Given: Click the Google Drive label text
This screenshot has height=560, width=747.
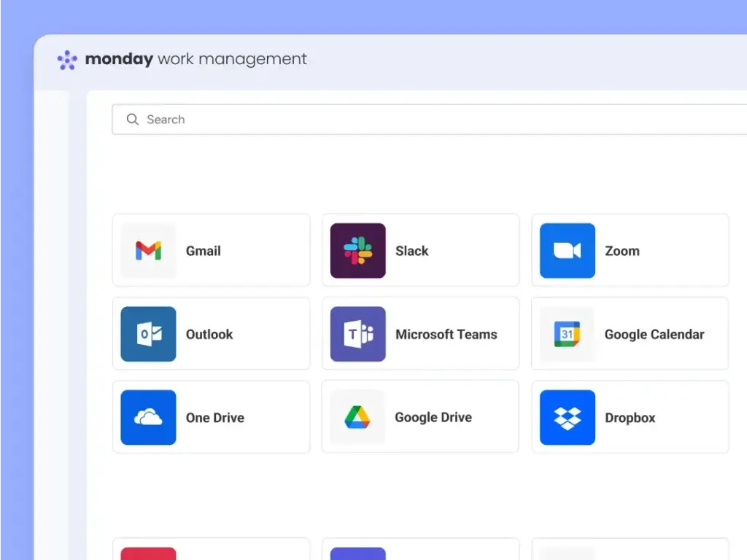Looking at the screenshot, I should tap(433, 418).
